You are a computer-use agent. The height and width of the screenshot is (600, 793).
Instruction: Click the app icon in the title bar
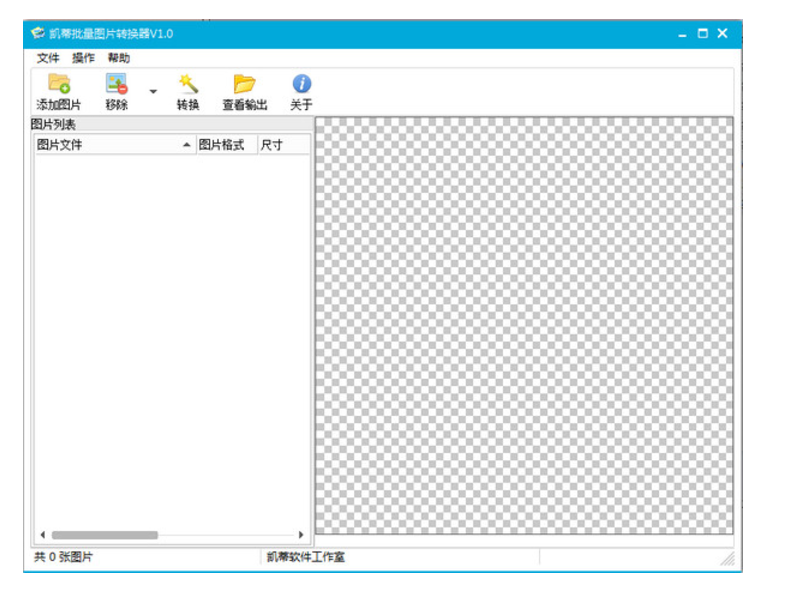(x=38, y=33)
